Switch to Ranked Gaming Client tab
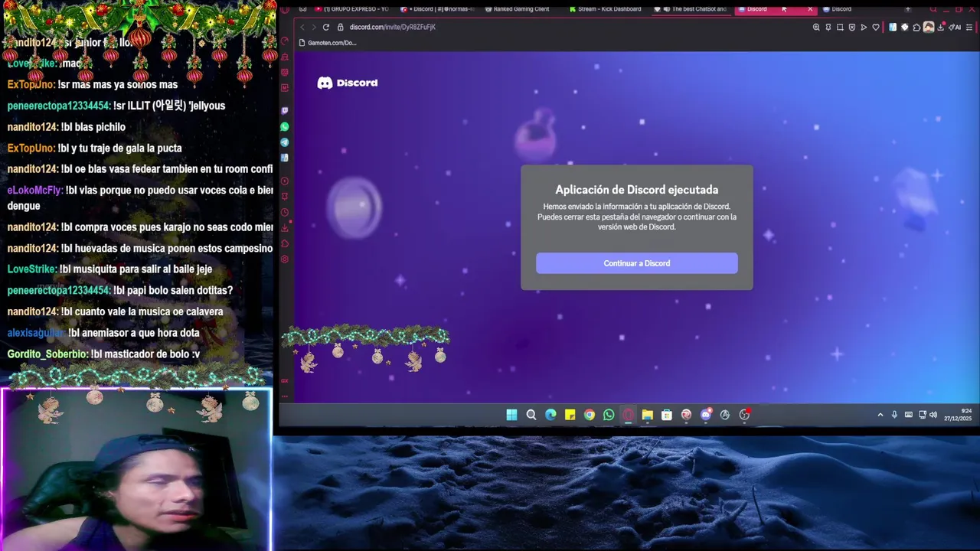Viewport: 980px width, 551px height. pyautogui.click(x=521, y=9)
